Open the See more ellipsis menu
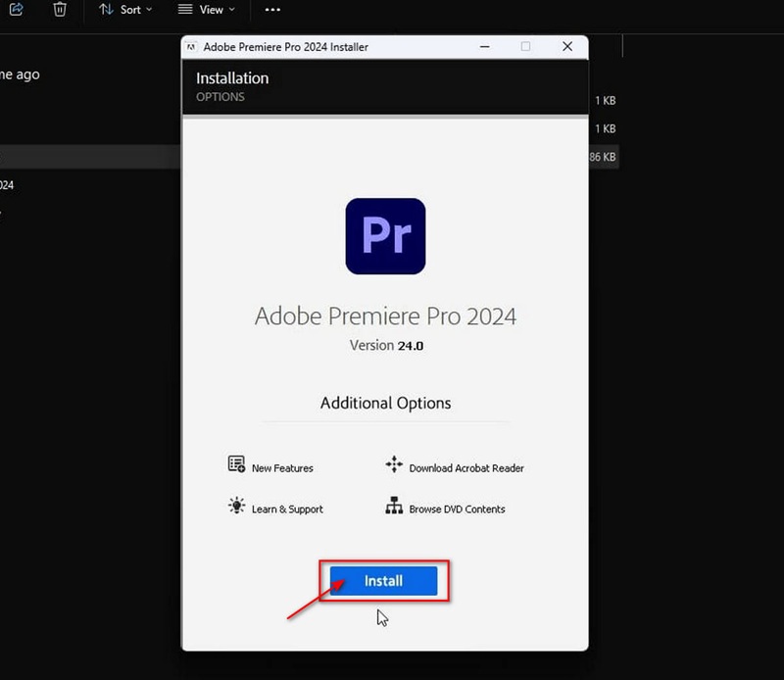Image resolution: width=784 pixels, height=680 pixels. click(x=272, y=10)
